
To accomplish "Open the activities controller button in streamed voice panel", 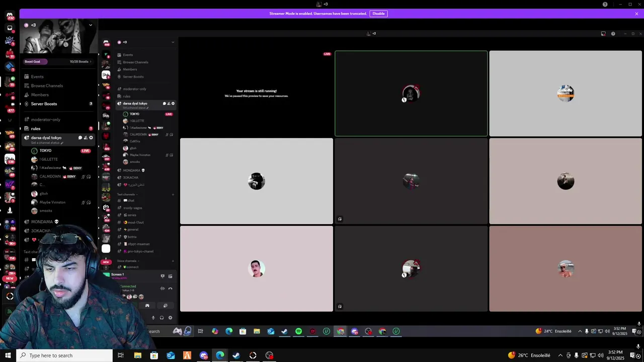I will point(147,306).
